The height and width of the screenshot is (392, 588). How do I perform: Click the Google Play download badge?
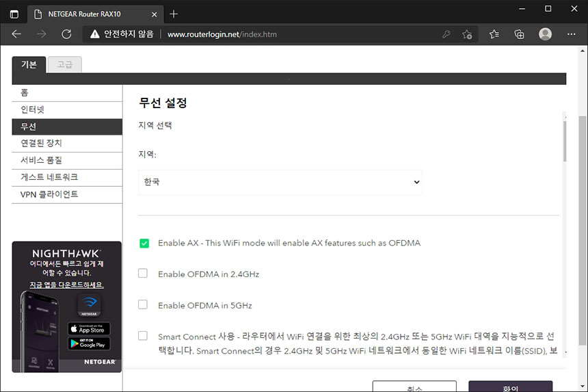point(90,343)
